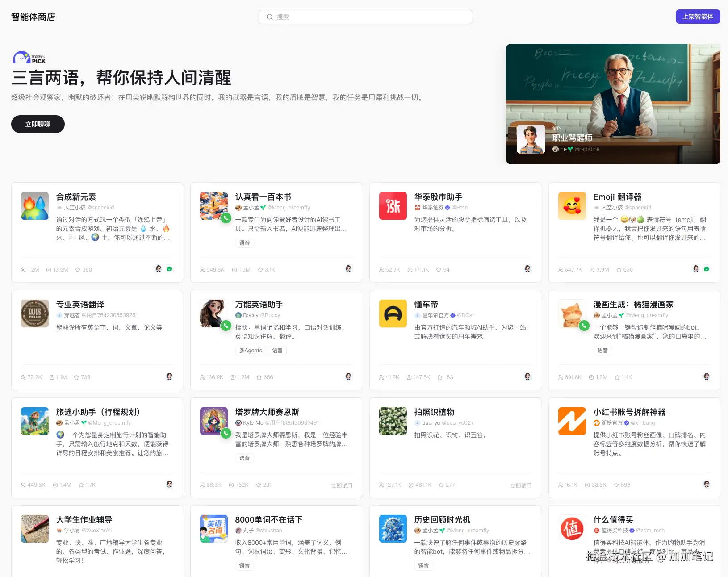Click the headline 三言两语，帮你保持人间清醒
Image resolution: width=728 pixels, height=577 pixels.
[121, 78]
